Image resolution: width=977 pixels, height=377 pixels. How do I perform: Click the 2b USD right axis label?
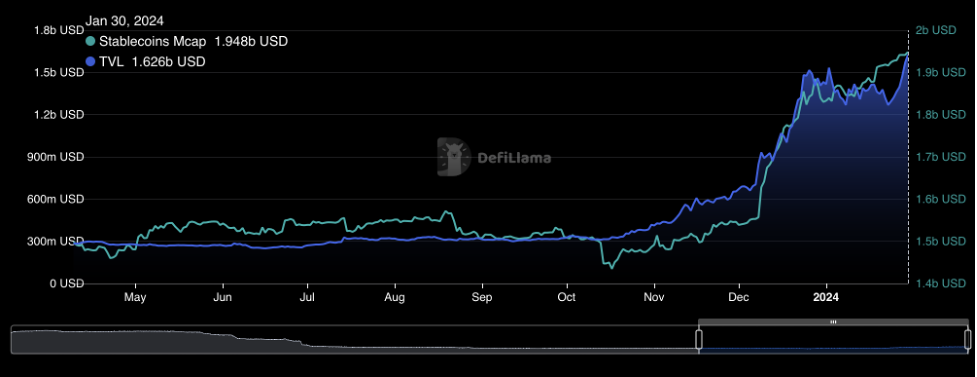pos(936,30)
